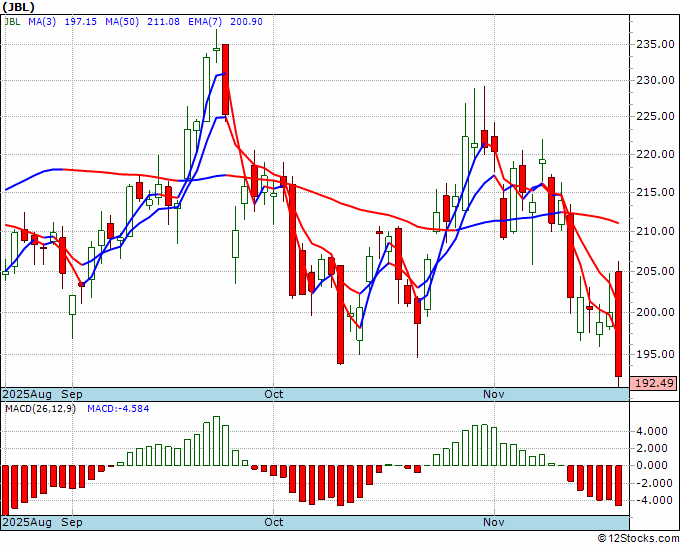Screen dimensions: 680x546
Task: Click the 195.00 price axis label
Action: (x=655, y=354)
